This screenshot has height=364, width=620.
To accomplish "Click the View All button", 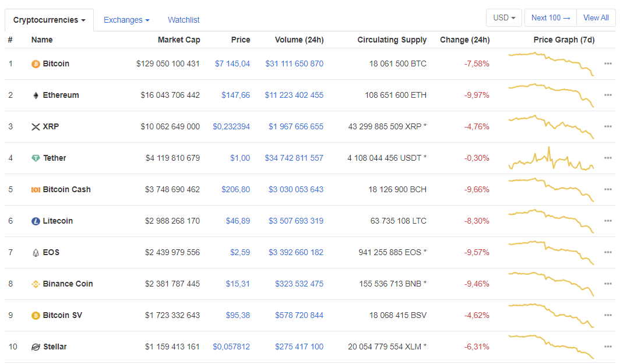I will 596,18.
